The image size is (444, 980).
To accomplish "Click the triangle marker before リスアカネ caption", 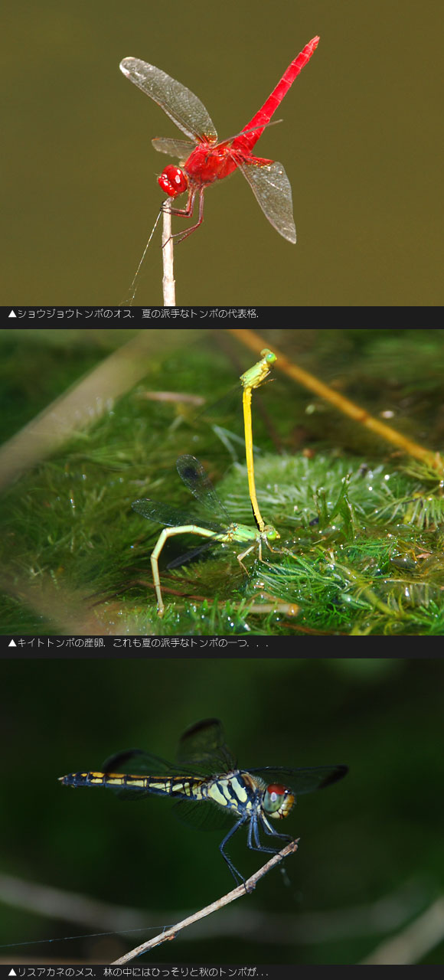I will pos(11,972).
